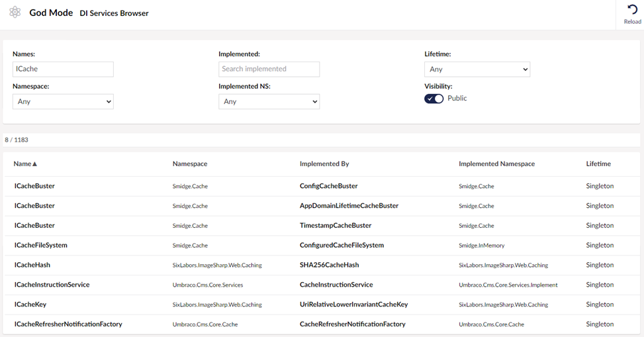
Task: Click the ICacheBuster name in the AppDomainLifetimeCacheBuster row
Action: (x=34, y=206)
